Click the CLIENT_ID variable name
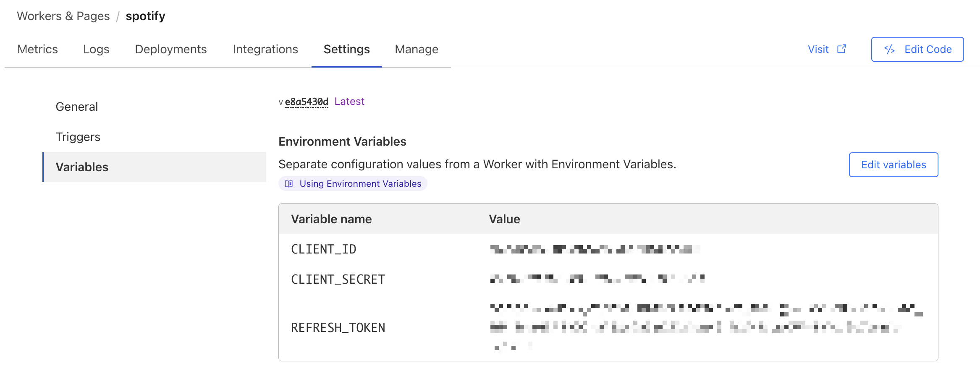This screenshot has width=980, height=392. (324, 249)
